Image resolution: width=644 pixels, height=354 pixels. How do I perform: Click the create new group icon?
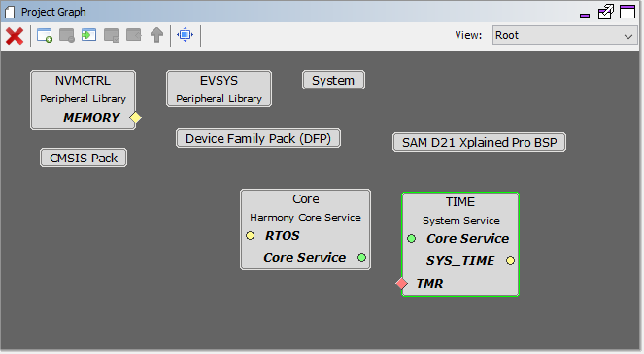coord(45,35)
